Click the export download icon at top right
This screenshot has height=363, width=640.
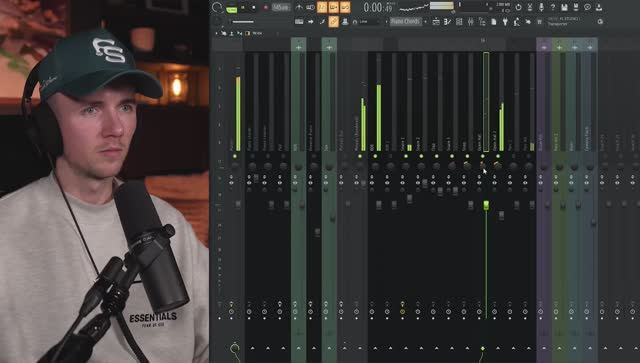pos(599,7)
